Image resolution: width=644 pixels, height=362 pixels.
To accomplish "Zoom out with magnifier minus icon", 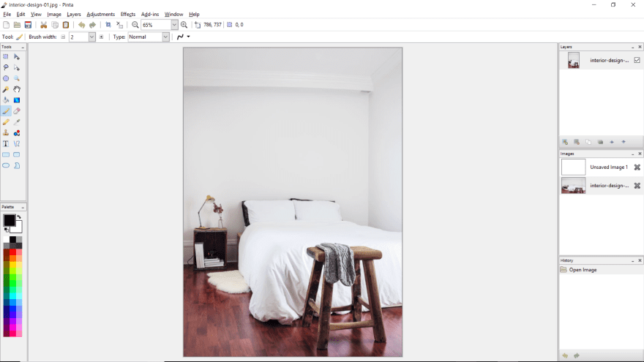I will click(135, 25).
